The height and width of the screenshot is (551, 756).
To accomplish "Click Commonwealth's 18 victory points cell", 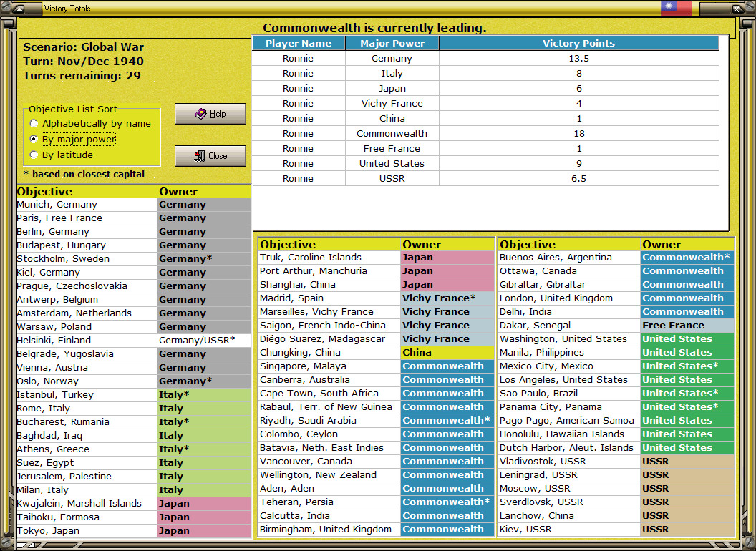I will (579, 134).
